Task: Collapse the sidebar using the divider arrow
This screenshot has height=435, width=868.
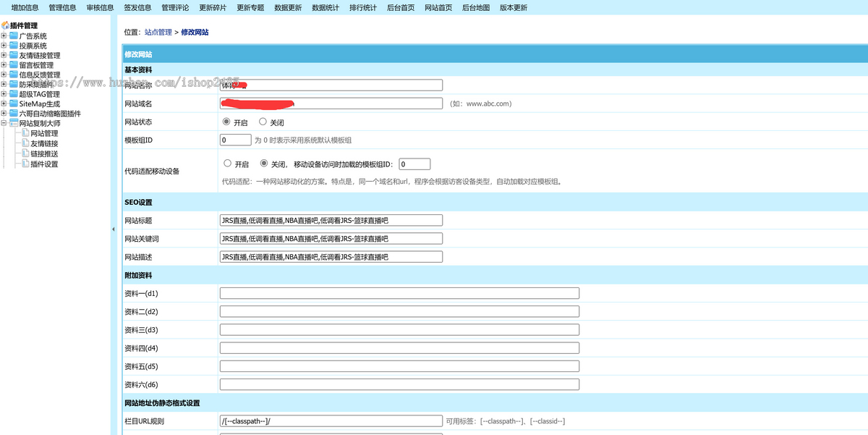Action: [113, 229]
